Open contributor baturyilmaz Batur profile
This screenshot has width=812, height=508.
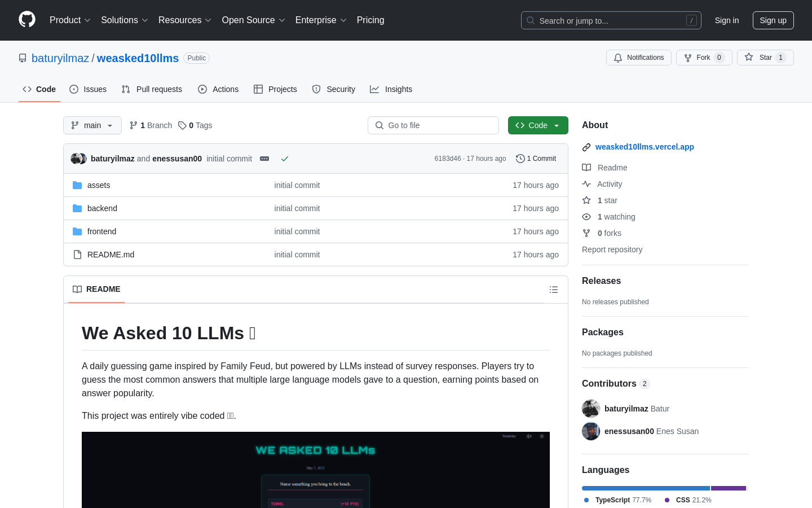point(637,409)
